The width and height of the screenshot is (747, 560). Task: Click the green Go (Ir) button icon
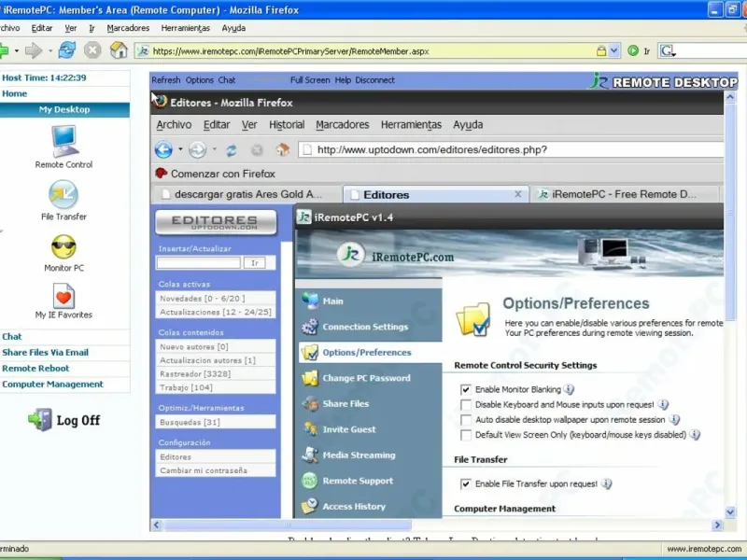[633, 50]
